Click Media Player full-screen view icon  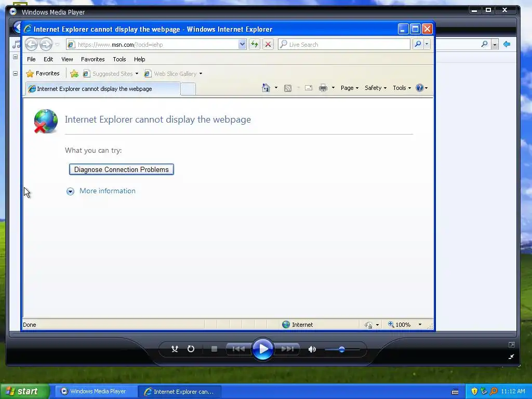pyautogui.click(x=511, y=345)
